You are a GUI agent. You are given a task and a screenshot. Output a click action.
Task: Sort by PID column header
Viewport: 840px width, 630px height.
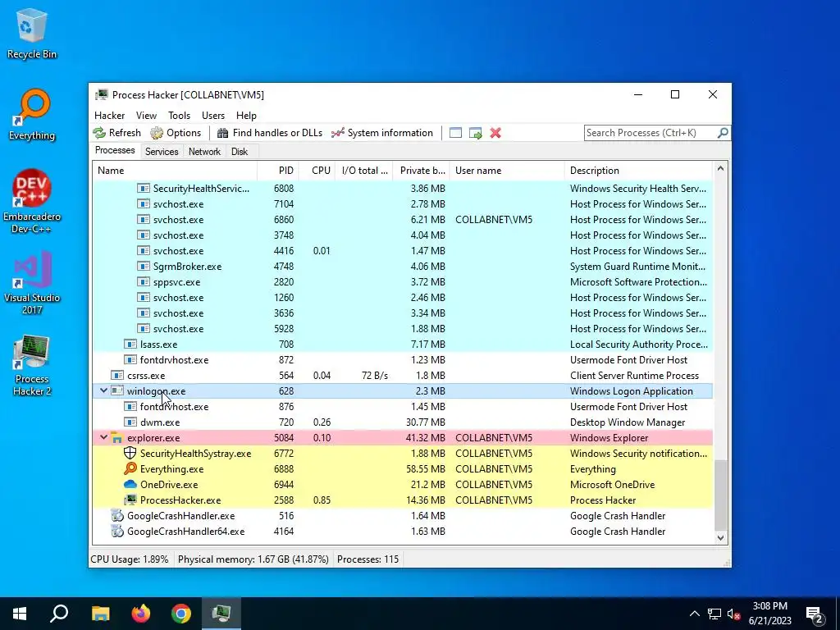(278, 171)
